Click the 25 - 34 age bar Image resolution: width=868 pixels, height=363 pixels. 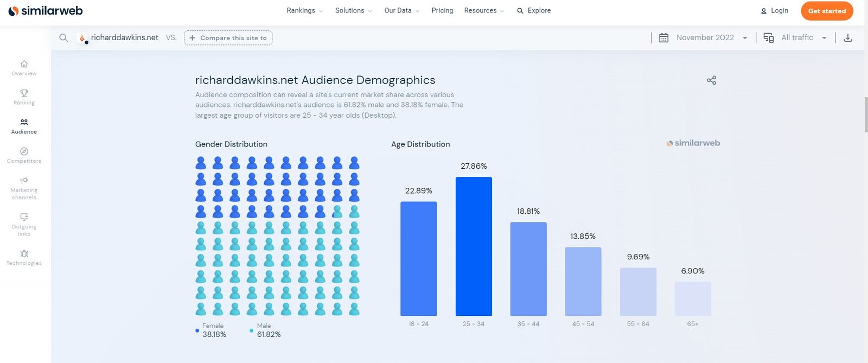pos(474,246)
